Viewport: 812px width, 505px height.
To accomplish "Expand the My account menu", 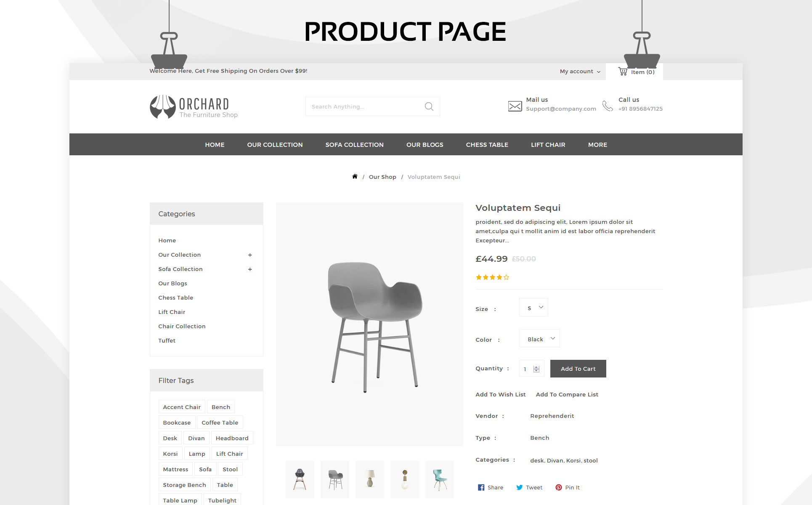I will click(580, 72).
